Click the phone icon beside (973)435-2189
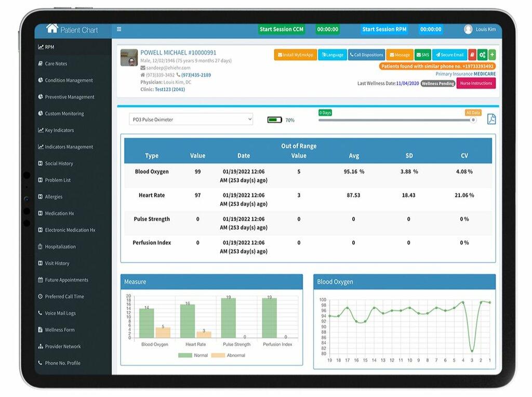This screenshot has height=397, width=532. [x=178, y=74]
